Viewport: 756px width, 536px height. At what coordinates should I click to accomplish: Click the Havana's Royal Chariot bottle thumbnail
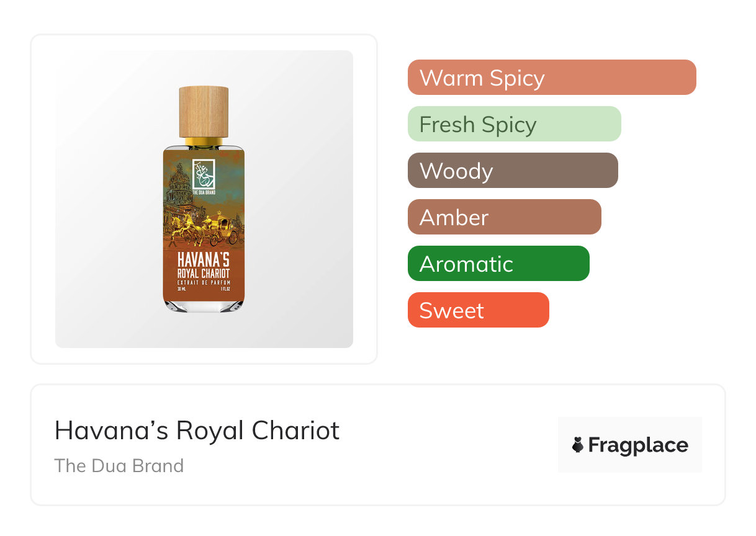[204, 199]
